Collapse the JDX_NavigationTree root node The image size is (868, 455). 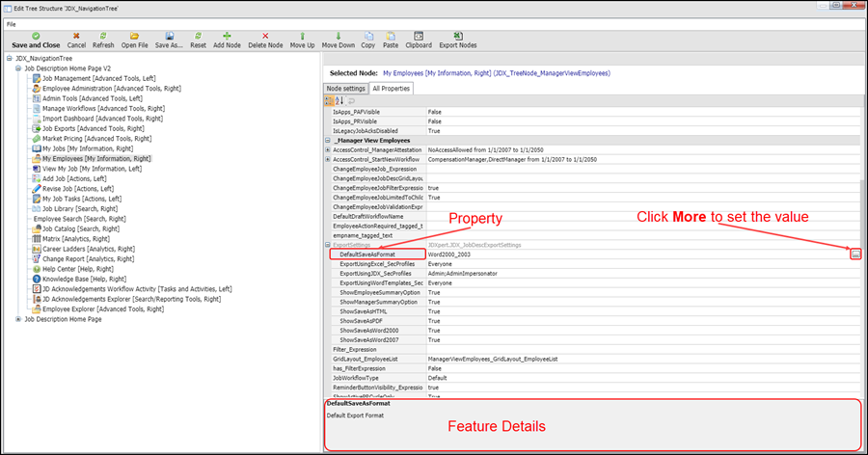click(x=10, y=58)
